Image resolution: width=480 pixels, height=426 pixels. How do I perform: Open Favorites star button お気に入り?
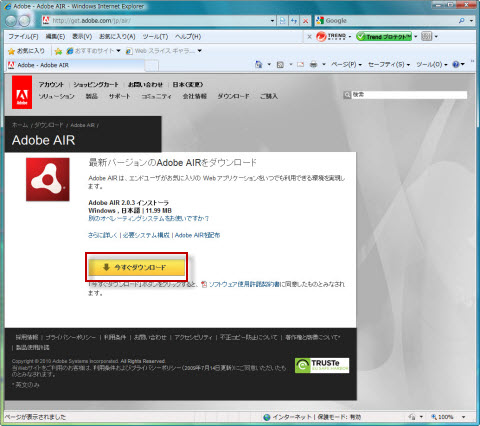pyautogui.click(x=26, y=51)
